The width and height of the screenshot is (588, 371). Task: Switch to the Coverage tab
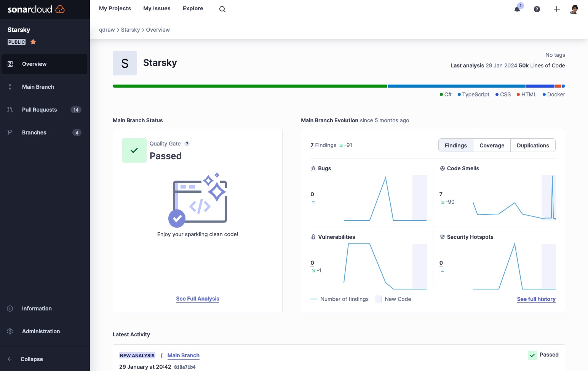point(492,145)
